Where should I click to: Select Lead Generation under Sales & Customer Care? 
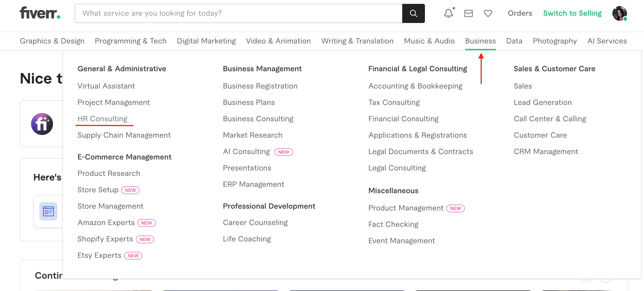pyautogui.click(x=543, y=102)
